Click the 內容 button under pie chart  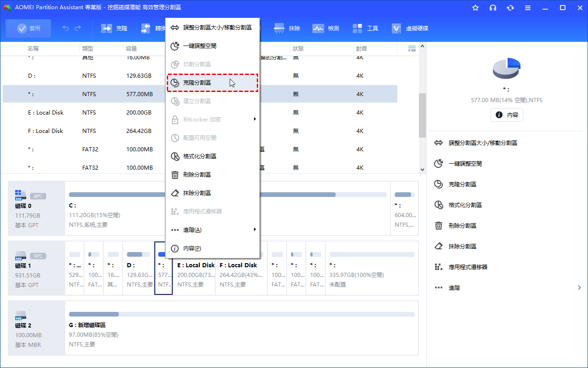tap(507, 115)
